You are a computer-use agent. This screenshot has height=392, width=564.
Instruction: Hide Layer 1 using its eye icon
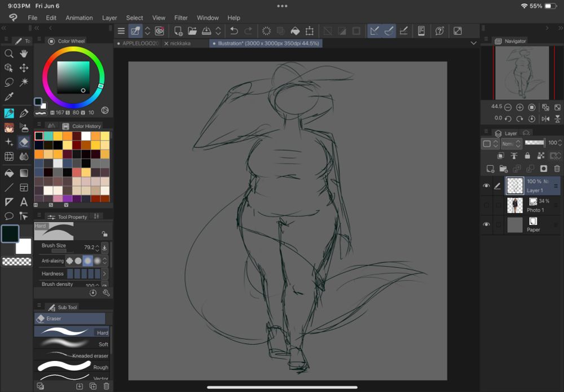(x=486, y=186)
